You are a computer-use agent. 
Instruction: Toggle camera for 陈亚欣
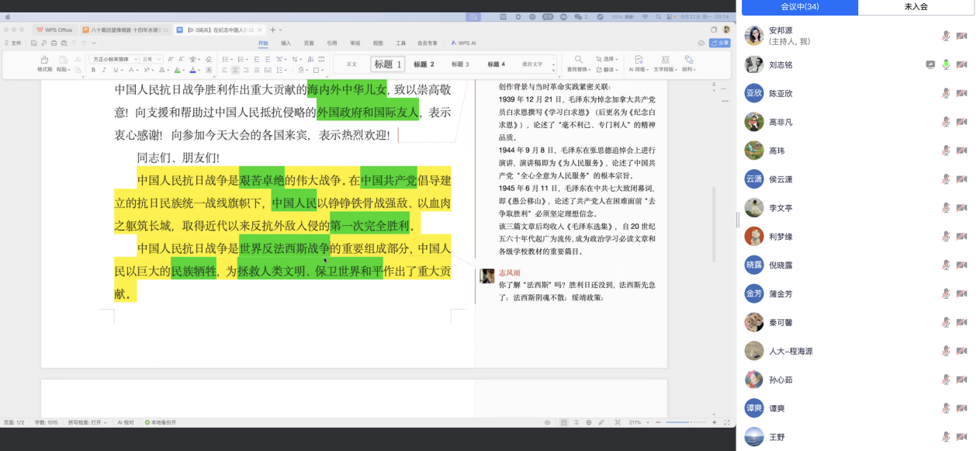[961, 93]
